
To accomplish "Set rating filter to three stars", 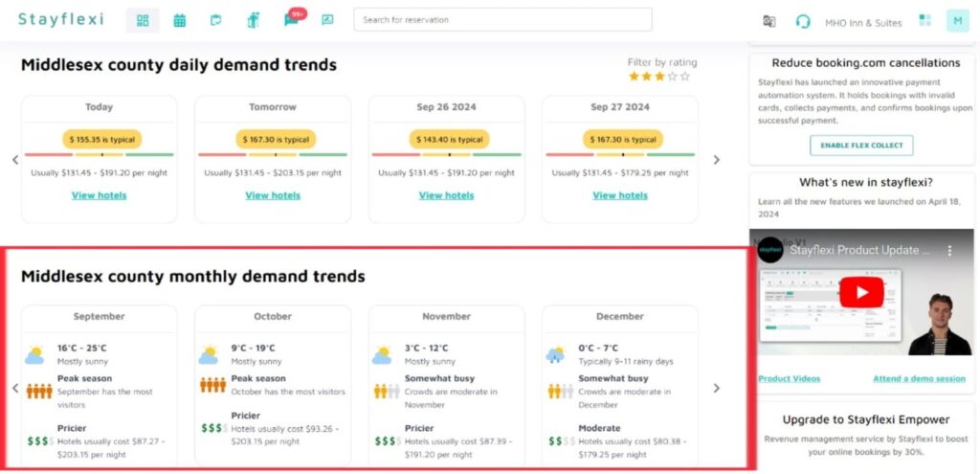I will click(659, 77).
